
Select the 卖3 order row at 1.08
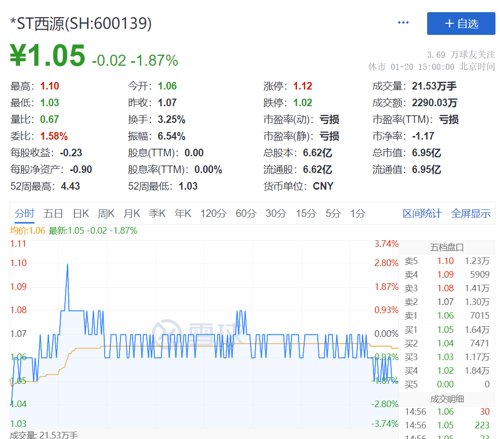[x=447, y=288]
